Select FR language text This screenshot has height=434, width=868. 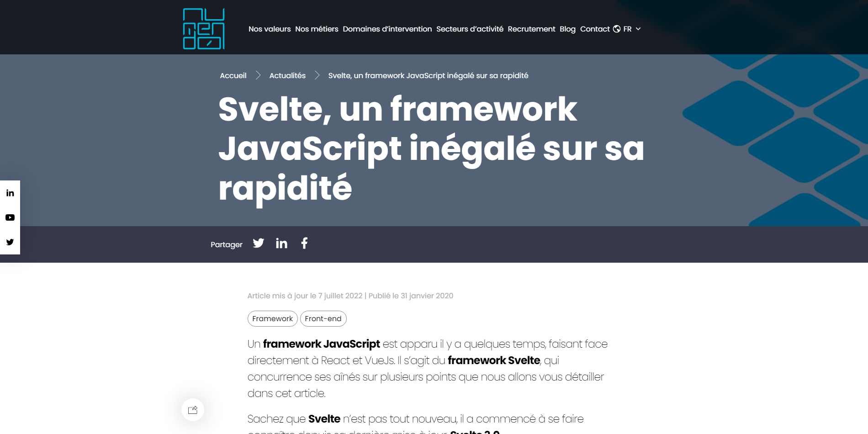click(627, 29)
